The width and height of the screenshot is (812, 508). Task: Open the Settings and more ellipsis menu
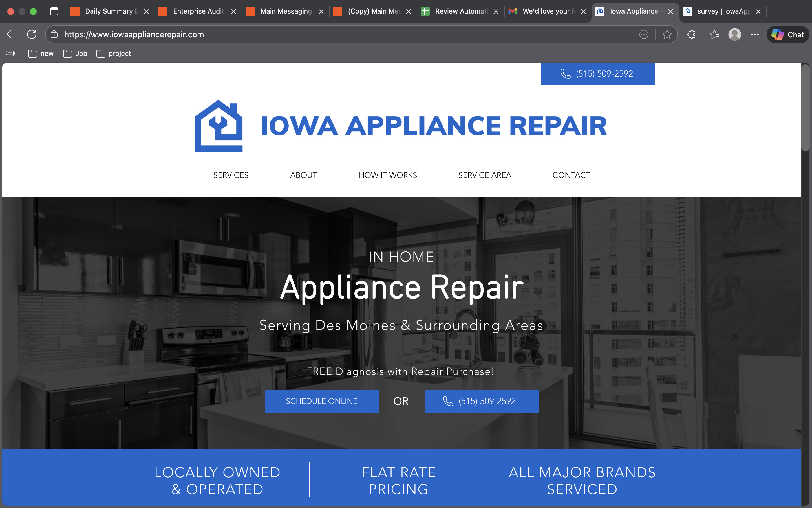pyautogui.click(x=755, y=34)
